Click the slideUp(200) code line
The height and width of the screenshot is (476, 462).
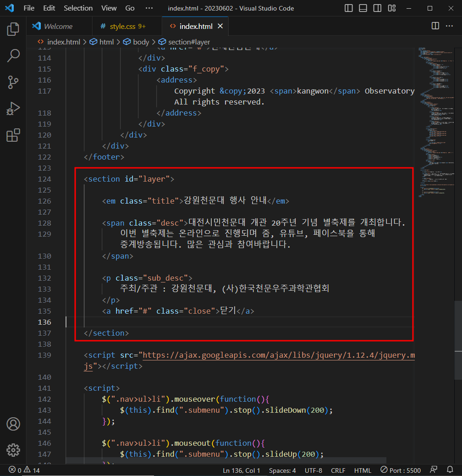click(222, 454)
